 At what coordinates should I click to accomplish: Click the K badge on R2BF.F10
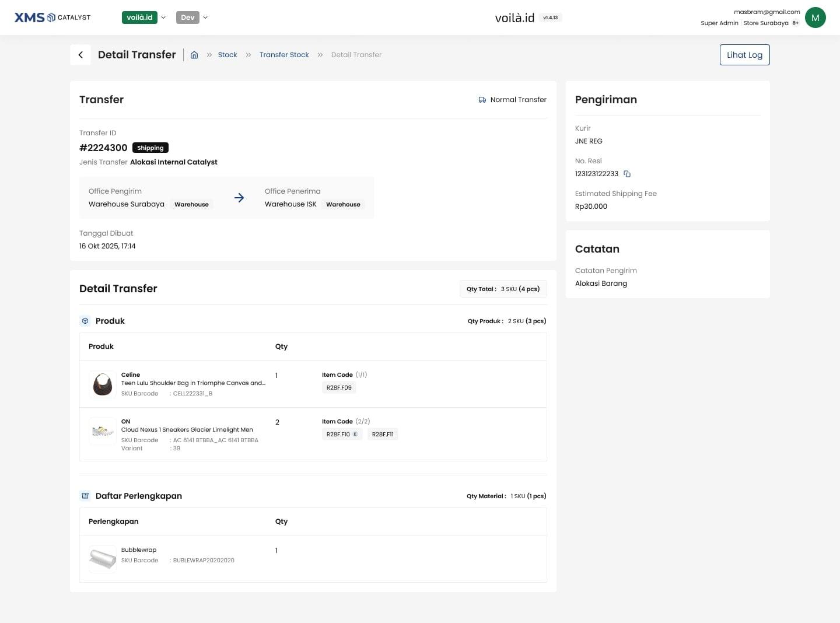(355, 434)
